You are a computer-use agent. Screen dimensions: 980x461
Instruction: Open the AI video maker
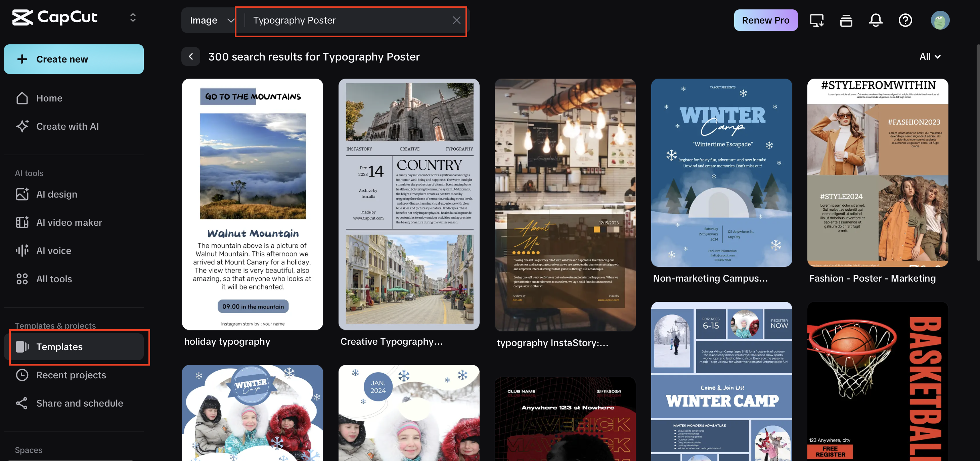69,222
